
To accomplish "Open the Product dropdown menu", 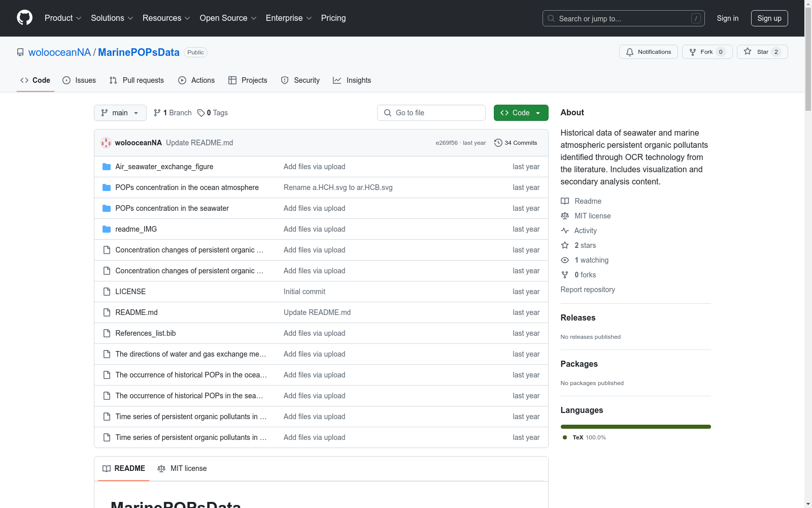I will [x=63, y=18].
